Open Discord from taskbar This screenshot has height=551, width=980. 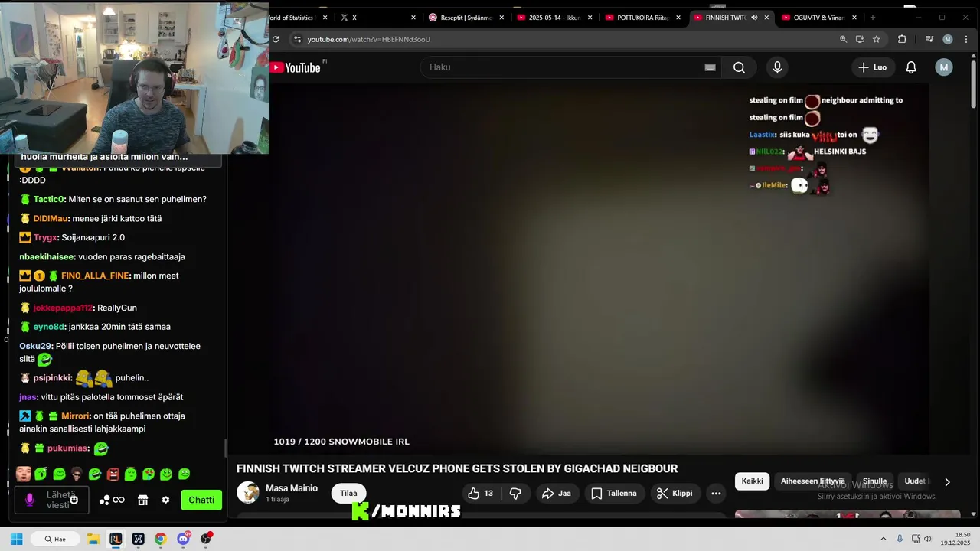pos(183,539)
